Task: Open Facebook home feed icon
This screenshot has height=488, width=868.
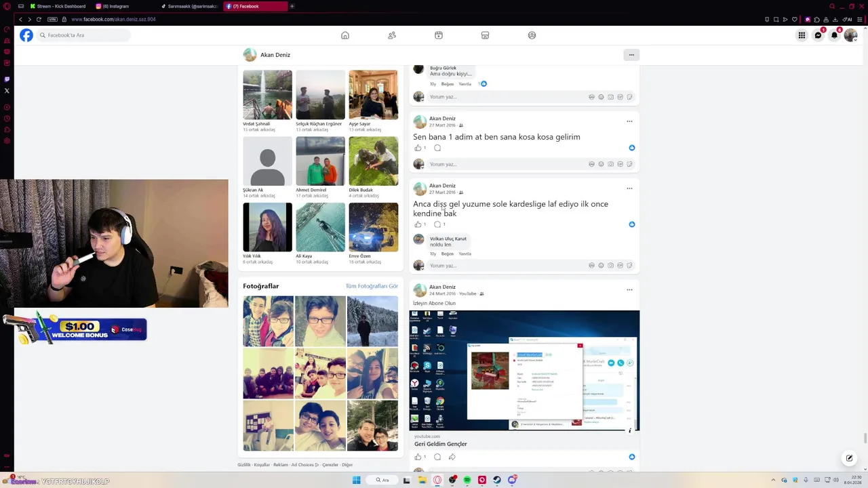Action: click(345, 35)
